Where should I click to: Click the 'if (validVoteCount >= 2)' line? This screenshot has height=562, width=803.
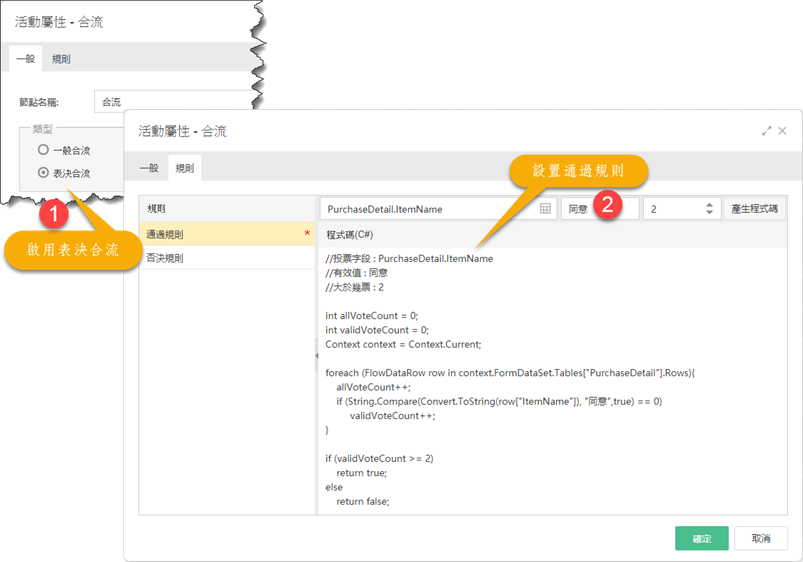point(379,459)
